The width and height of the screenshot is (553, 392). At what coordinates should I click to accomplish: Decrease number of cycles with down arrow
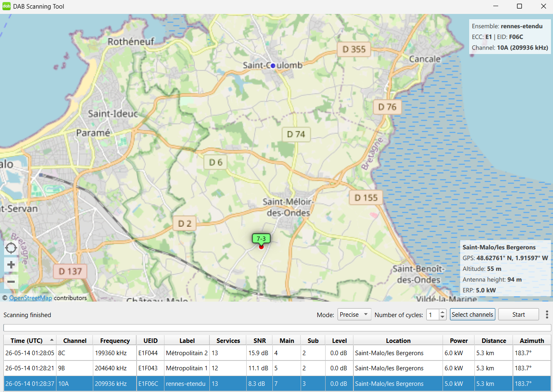tap(442, 317)
